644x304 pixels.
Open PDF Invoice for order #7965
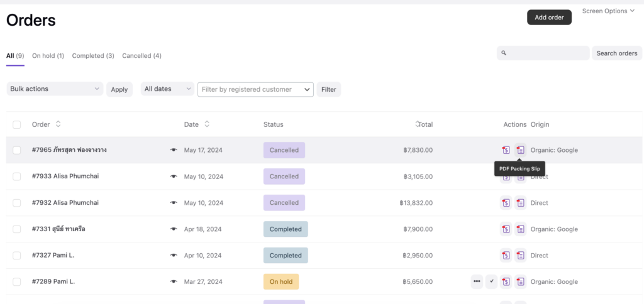click(506, 150)
